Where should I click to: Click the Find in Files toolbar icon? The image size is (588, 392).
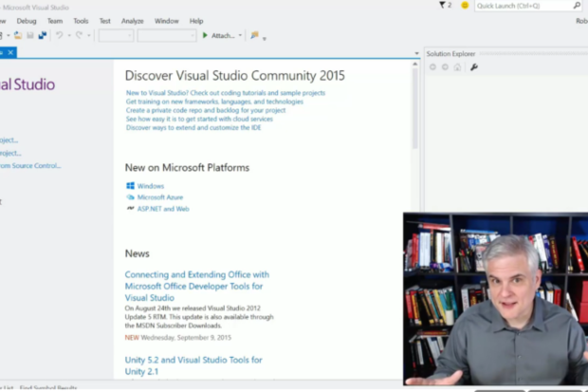point(254,35)
